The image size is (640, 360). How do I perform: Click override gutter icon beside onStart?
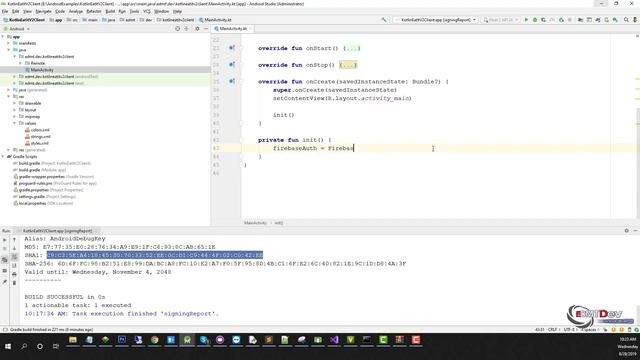[x=231, y=48]
